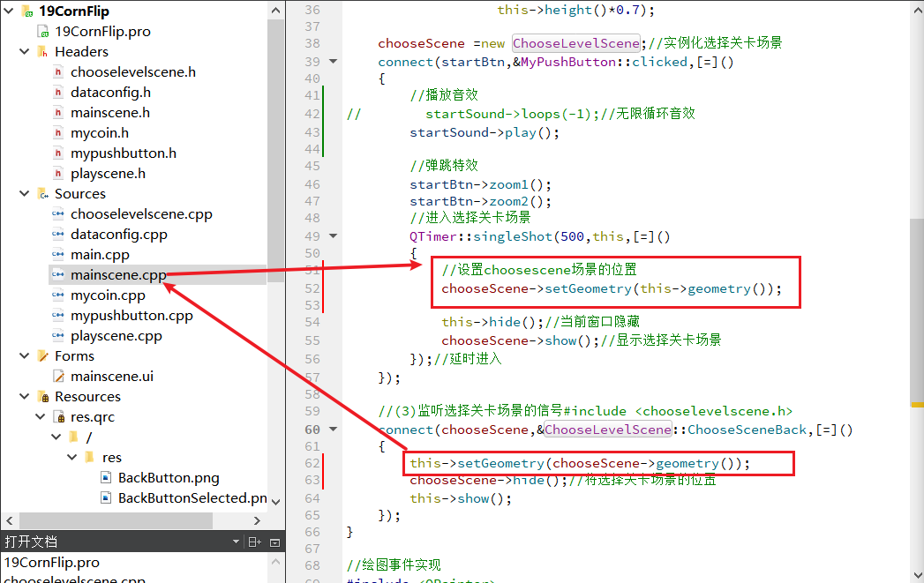Collapse the Forms folder
This screenshot has height=583, width=924.
(24, 355)
